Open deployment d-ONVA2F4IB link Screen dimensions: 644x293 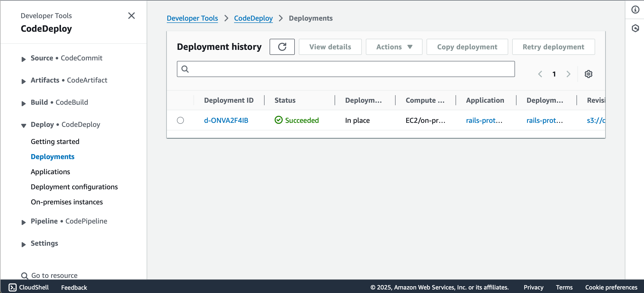(x=226, y=120)
